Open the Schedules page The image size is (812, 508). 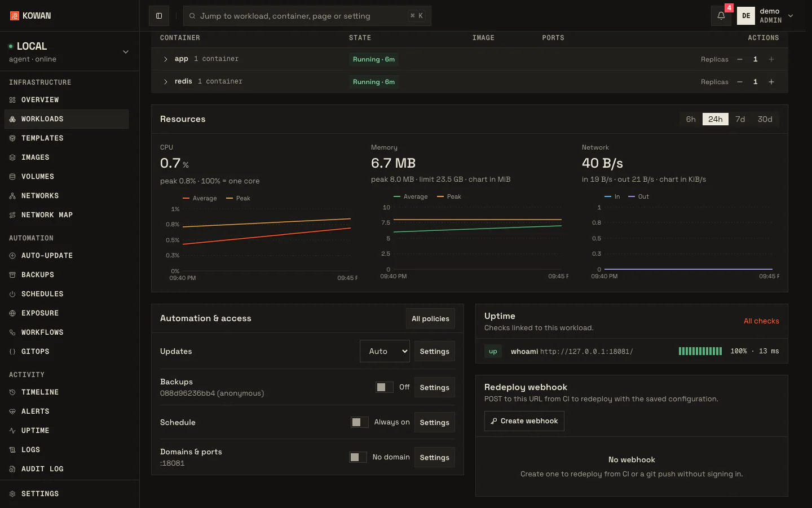click(x=67, y=294)
